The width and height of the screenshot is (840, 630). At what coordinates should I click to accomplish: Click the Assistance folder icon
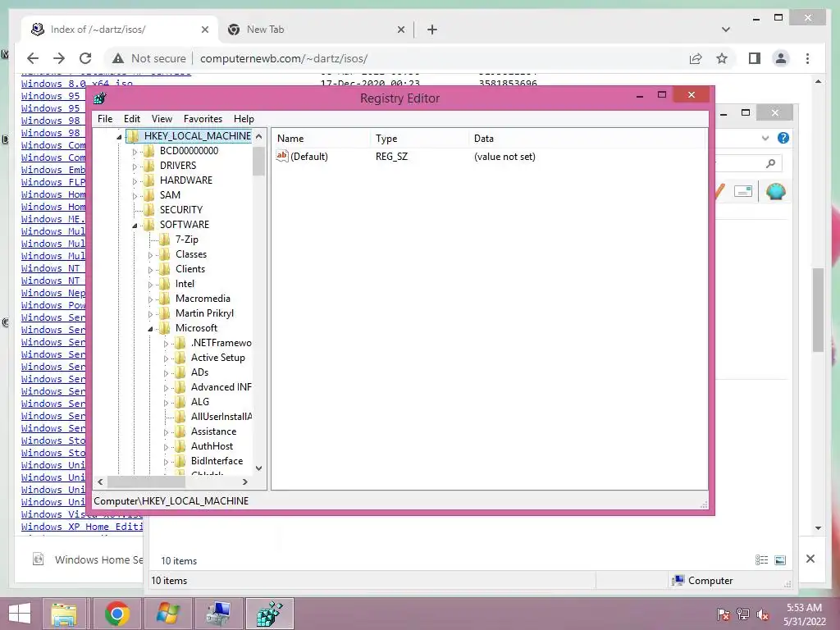point(180,431)
